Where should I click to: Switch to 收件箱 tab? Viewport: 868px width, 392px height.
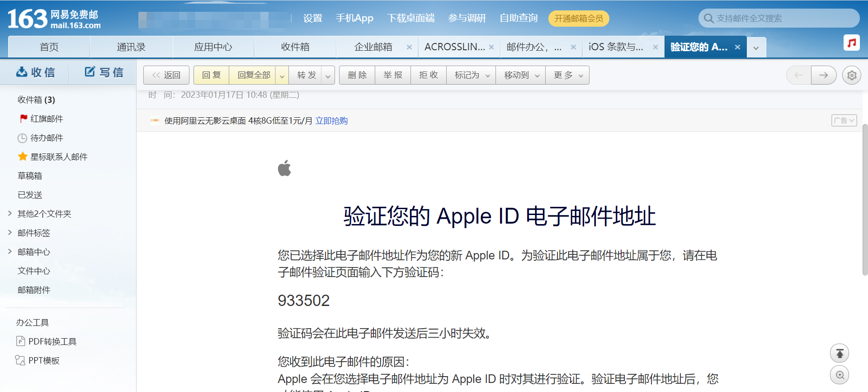click(x=295, y=47)
